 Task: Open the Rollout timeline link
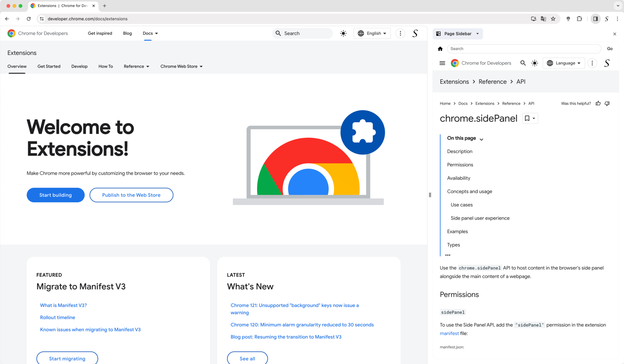58,317
